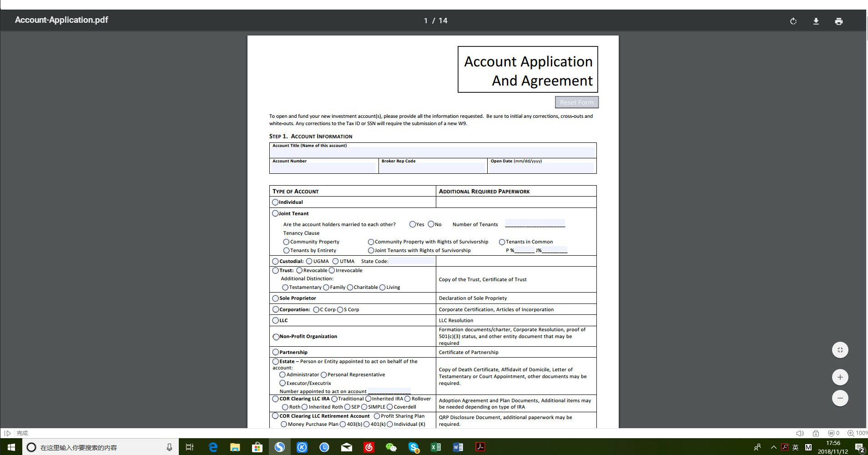Screen dimensions: 868x455
Task: Launch WeChat from the taskbar
Action: [x=391, y=447]
